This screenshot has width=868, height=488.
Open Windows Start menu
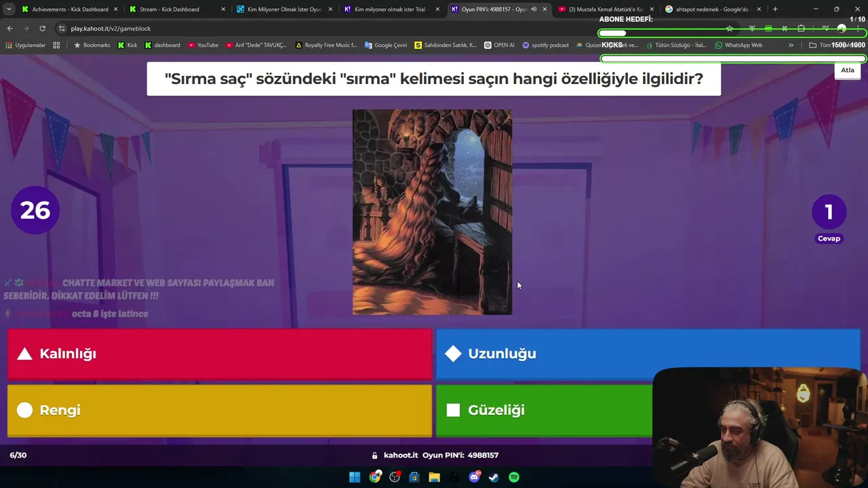355,477
